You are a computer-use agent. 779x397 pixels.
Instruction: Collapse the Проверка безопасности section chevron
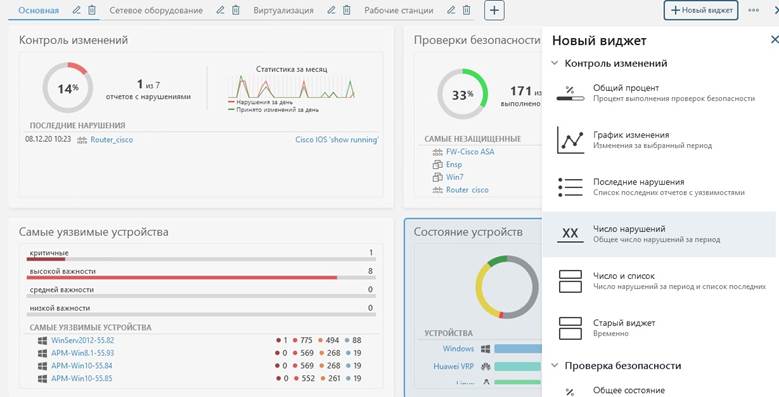click(x=555, y=366)
